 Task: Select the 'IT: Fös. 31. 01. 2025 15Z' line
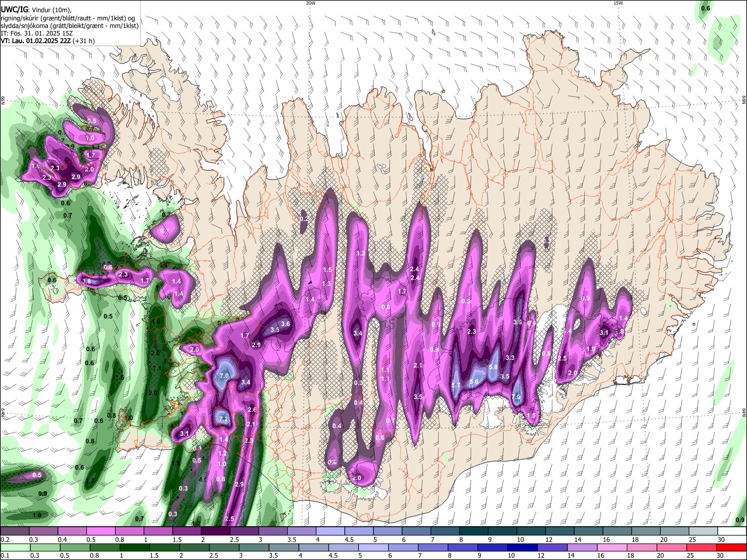(x=37, y=33)
